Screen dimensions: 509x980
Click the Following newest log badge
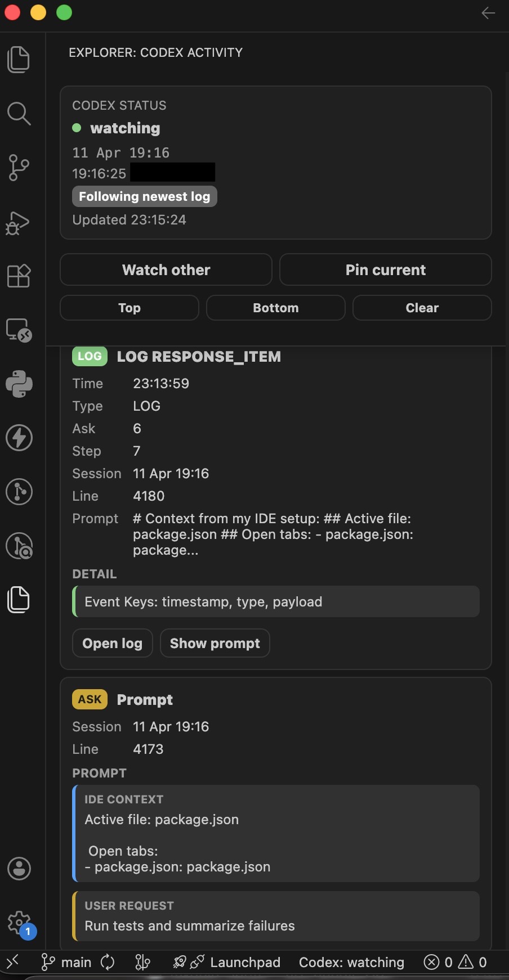(x=145, y=196)
